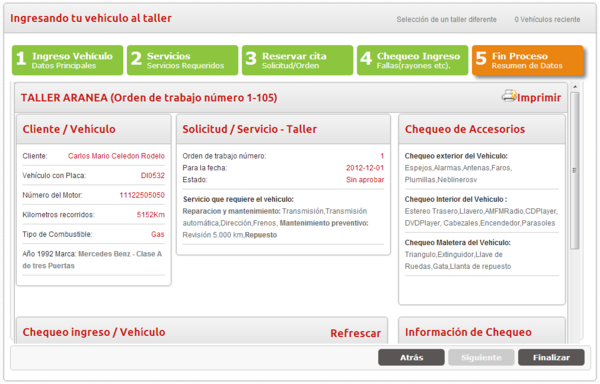Click Chequeo de Accesorios heading
The width and height of the screenshot is (600, 384).
(465, 129)
